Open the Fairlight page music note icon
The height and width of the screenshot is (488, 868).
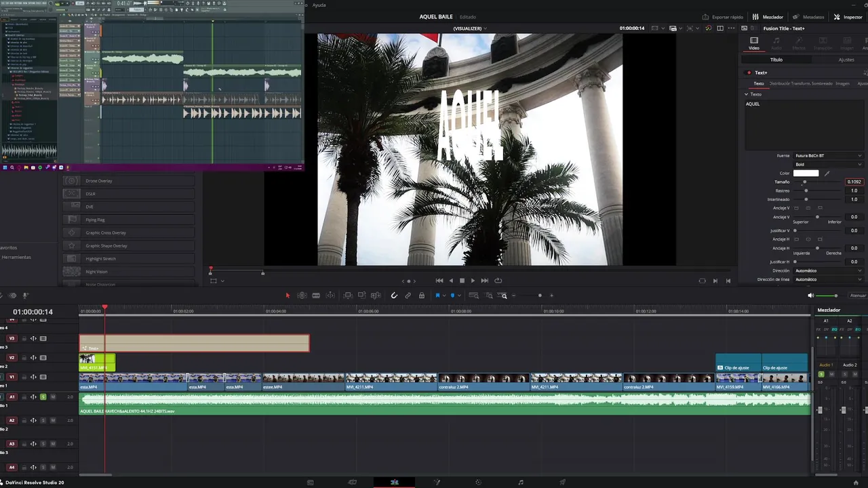521,482
